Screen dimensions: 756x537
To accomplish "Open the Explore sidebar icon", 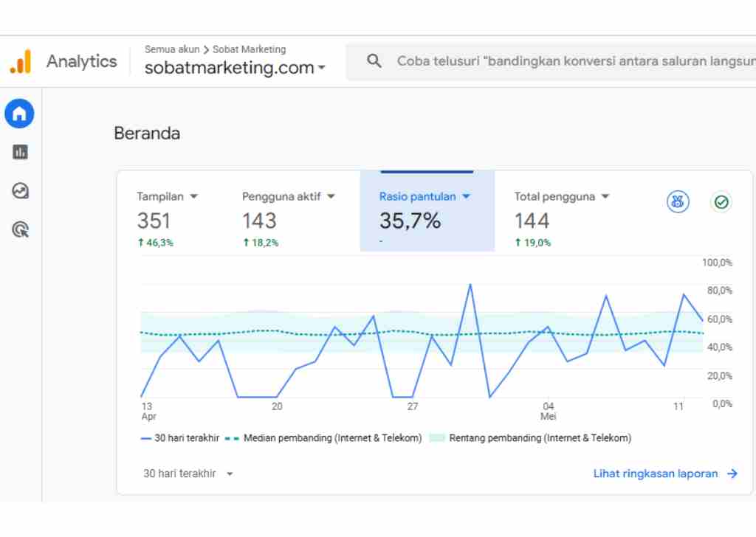I will [x=20, y=191].
